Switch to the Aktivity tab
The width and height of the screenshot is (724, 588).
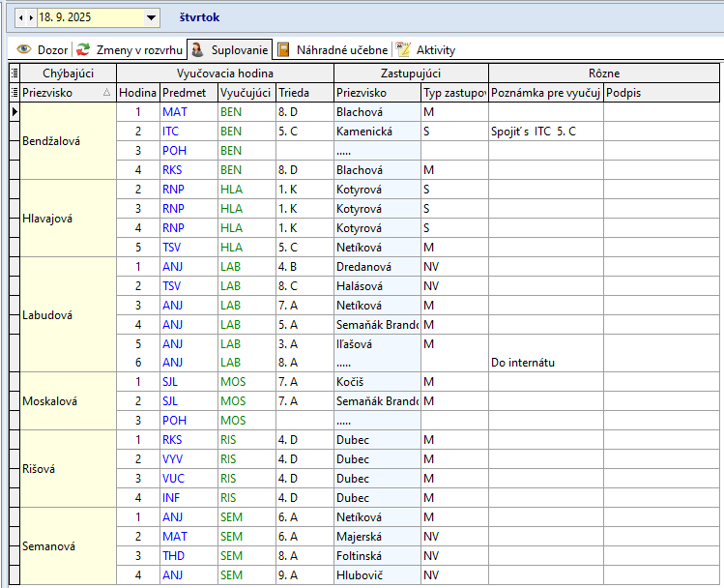tap(435, 49)
